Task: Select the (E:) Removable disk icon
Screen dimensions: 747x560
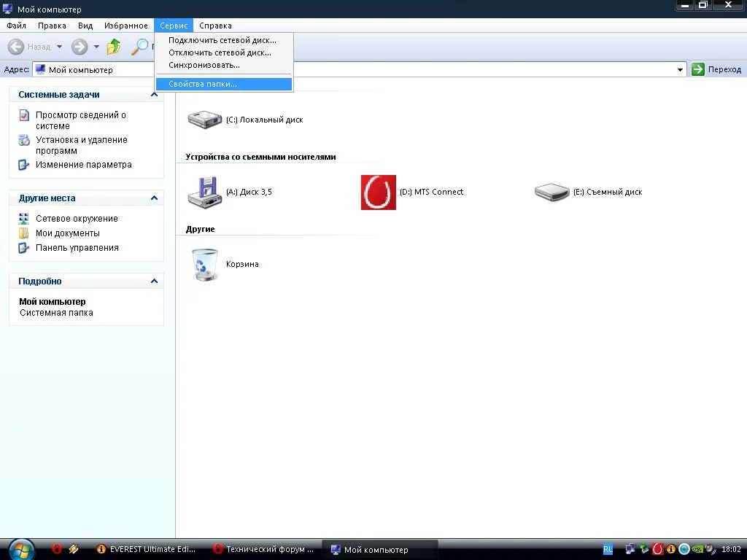Action: coord(551,192)
